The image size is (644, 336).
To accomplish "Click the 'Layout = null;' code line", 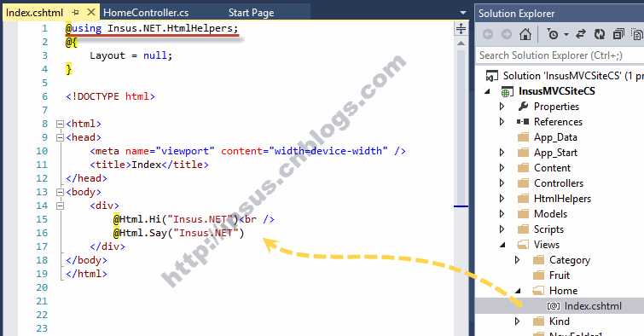I will 131,55.
